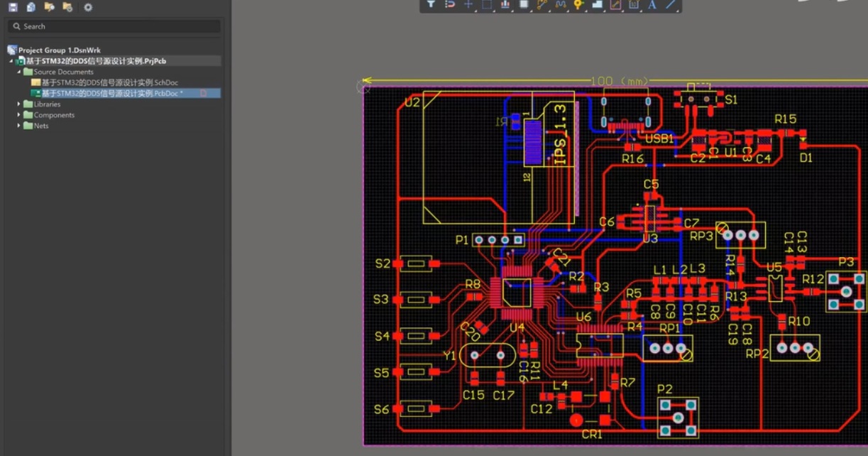This screenshot has height=456, width=868.
Task: Click the Search field in Projects panel
Action: 114,26
